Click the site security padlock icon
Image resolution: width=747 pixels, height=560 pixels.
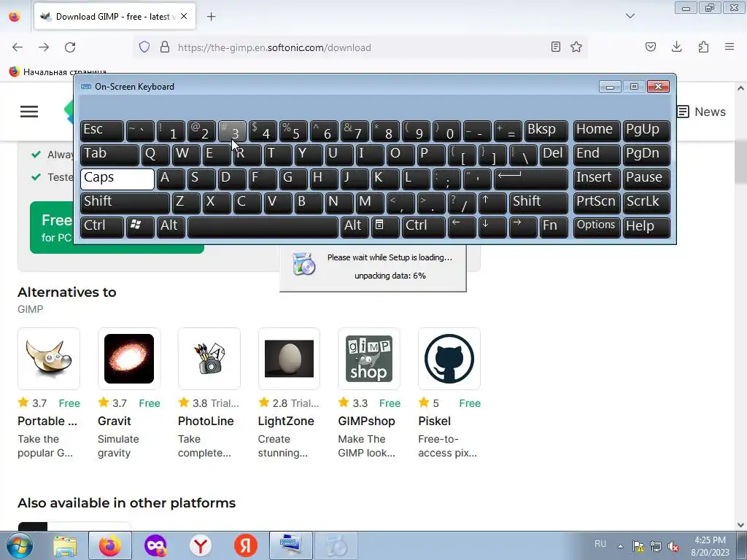165,47
